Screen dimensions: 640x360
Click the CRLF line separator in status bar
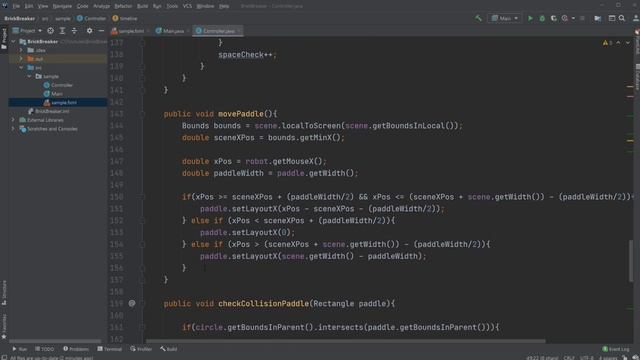(x=569, y=358)
